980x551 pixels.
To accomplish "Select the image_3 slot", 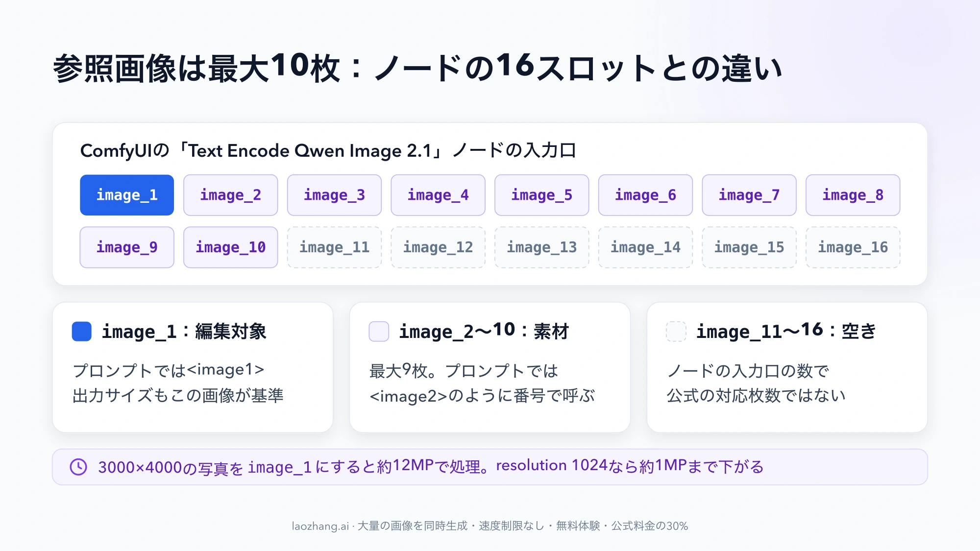I will click(334, 195).
